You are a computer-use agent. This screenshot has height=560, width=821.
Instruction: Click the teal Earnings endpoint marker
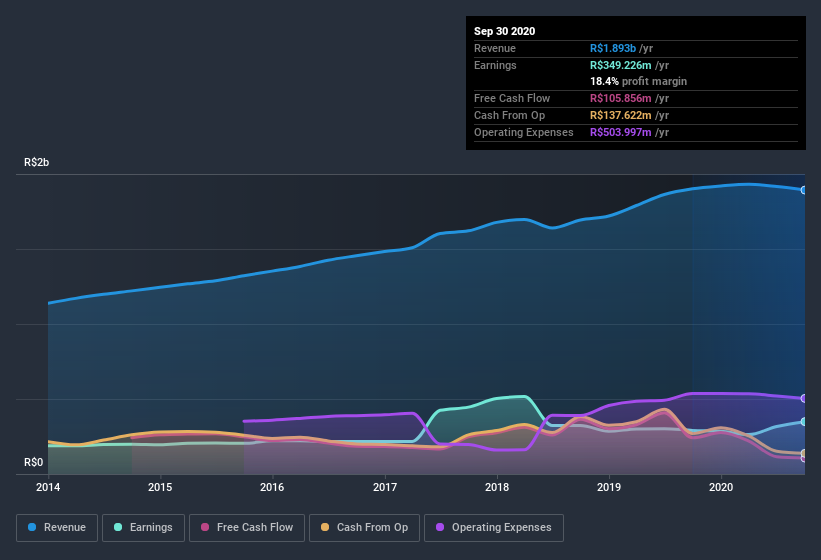pyautogui.click(x=803, y=422)
